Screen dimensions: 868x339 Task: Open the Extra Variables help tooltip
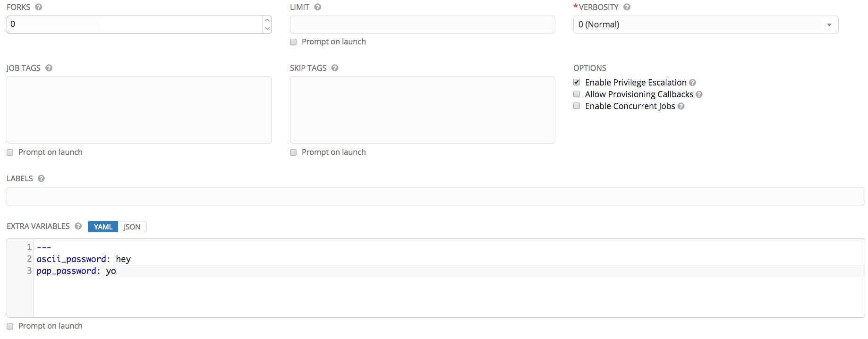coord(78,226)
